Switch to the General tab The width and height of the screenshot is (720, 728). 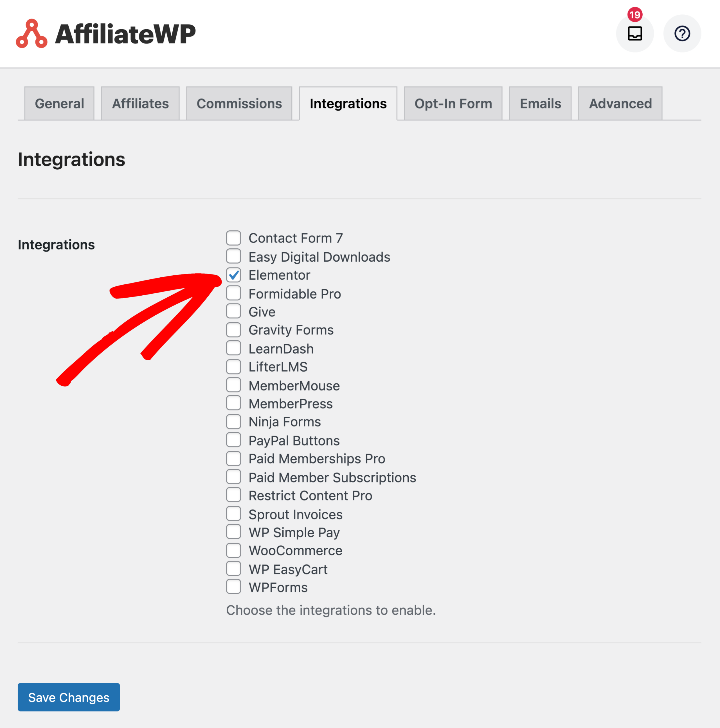pyautogui.click(x=60, y=104)
